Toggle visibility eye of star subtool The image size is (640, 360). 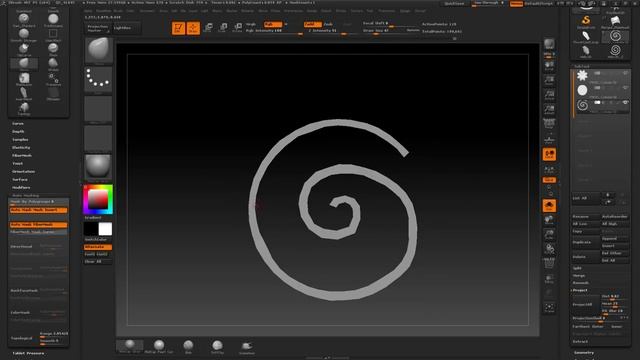(x=625, y=73)
